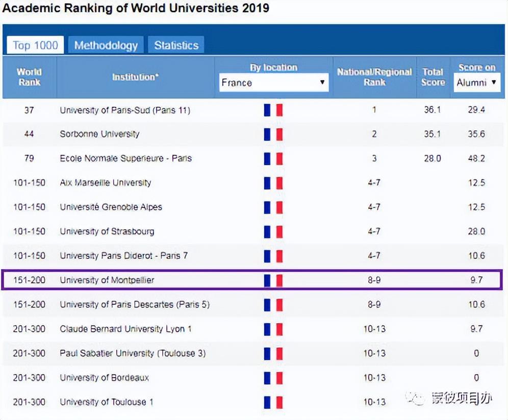Click the World Rank column header

coord(30,77)
